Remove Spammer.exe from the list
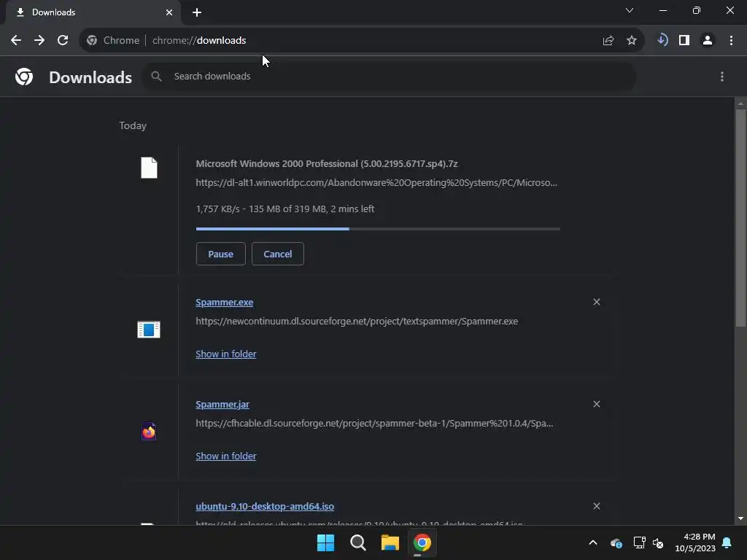Viewport: 747px width, 560px height. click(597, 302)
